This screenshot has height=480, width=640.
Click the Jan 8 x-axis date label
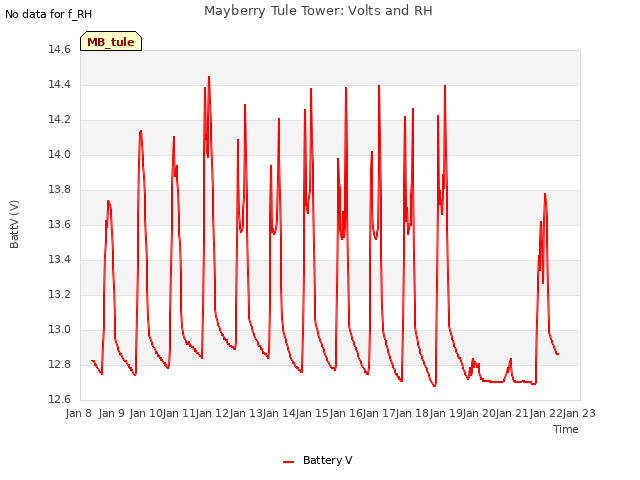(78, 413)
